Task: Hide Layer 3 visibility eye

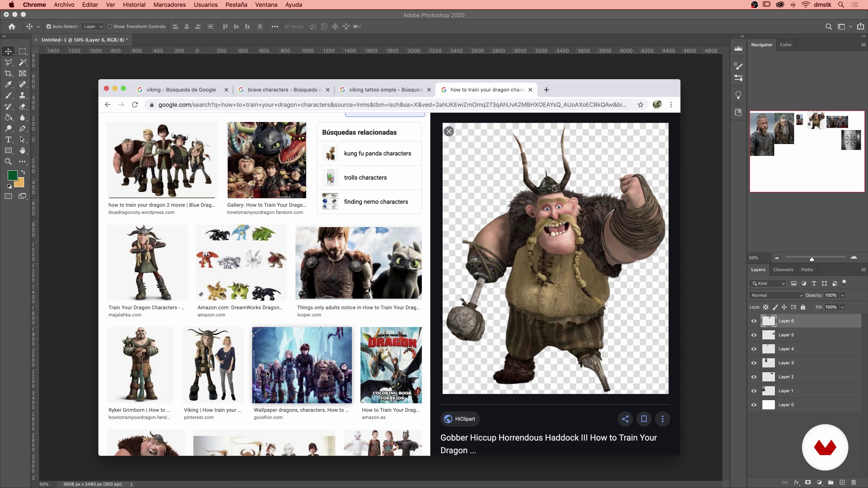Action: (x=754, y=363)
